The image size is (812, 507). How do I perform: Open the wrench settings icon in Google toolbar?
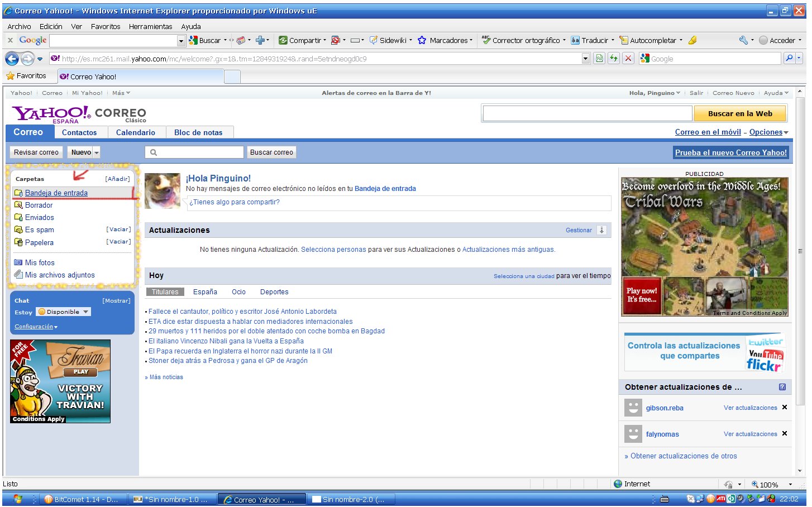point(743,40)
